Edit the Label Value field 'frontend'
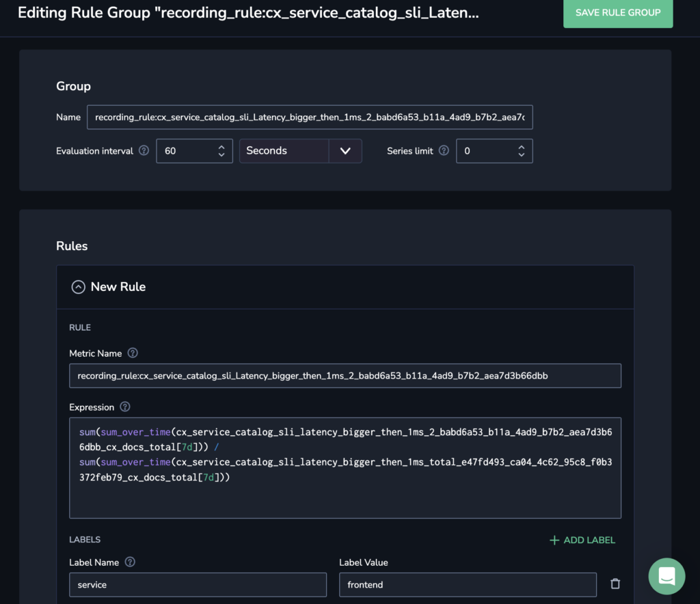The width and height of the screenshot is (700, 604). (x=468, y=585)
